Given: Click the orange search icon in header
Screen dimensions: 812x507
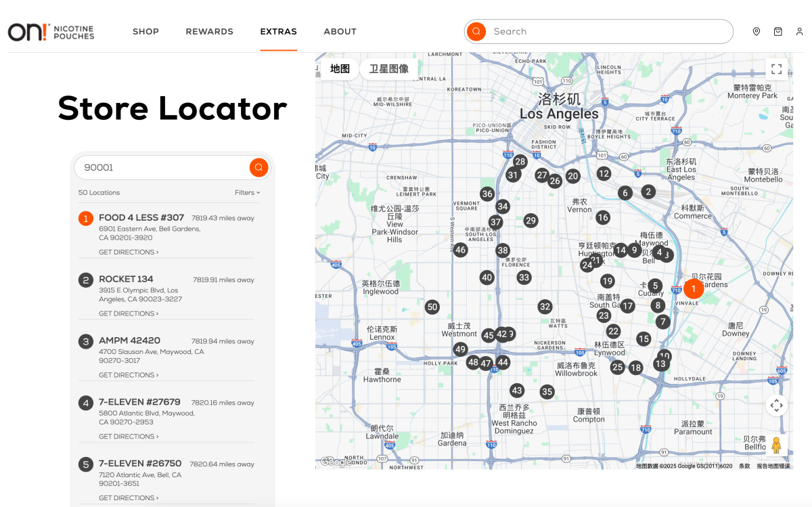Looking at the screenshot, I should tap(476, 31).
